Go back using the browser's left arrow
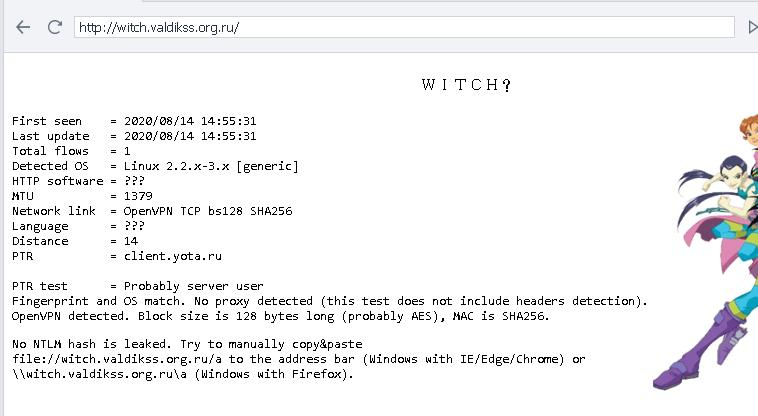This screenshot has height=416, width=758. [x=23, y=27]
